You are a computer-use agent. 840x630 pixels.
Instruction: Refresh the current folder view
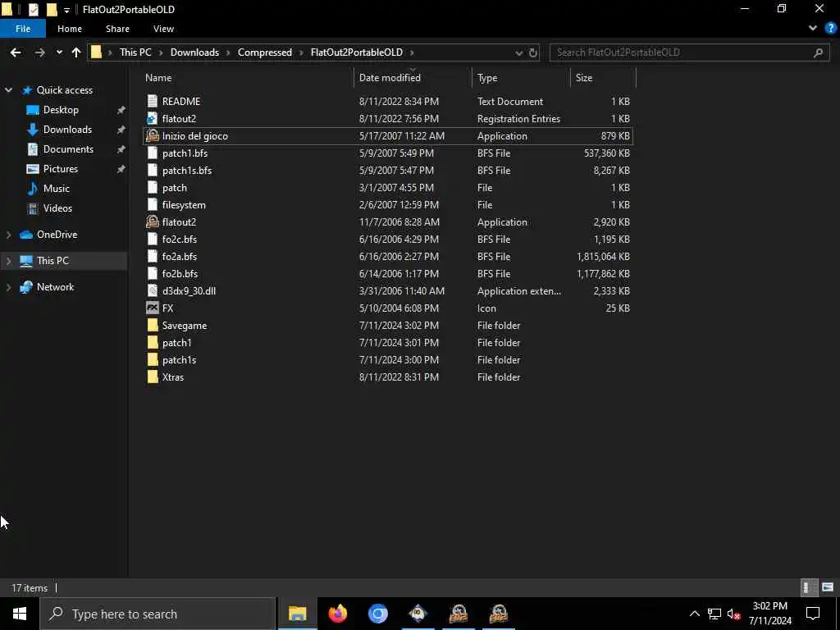[x=533, y=52]
